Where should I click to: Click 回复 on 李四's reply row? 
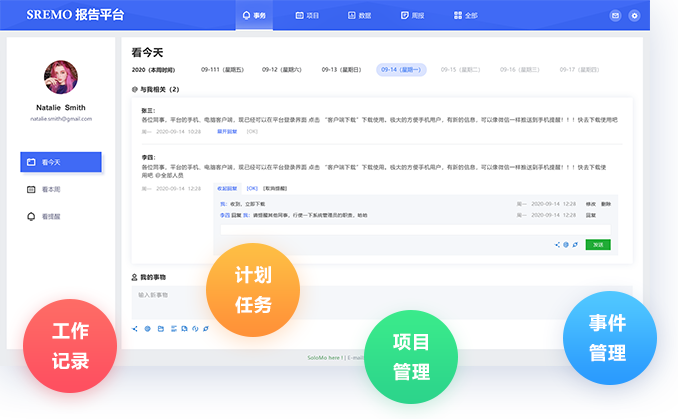click(591, 215)
